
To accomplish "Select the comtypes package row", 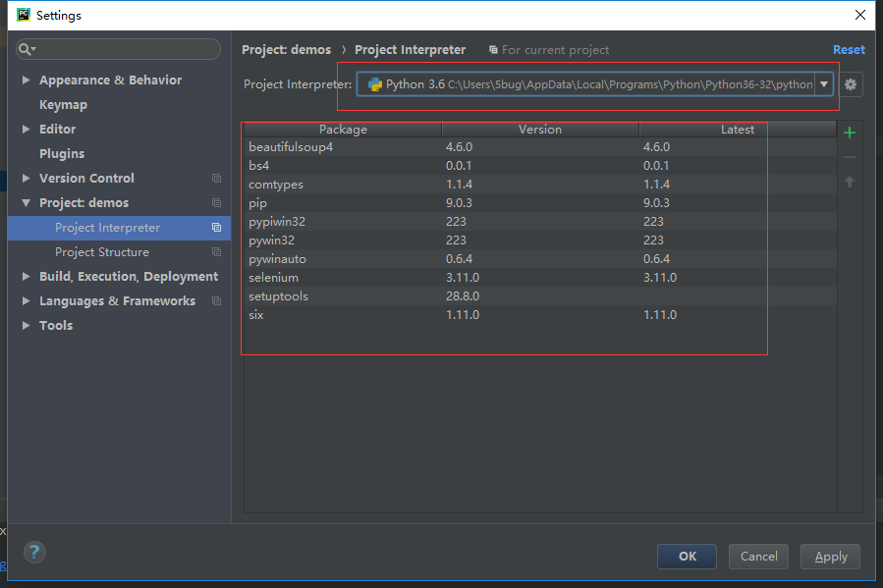I will pos(540,184).
